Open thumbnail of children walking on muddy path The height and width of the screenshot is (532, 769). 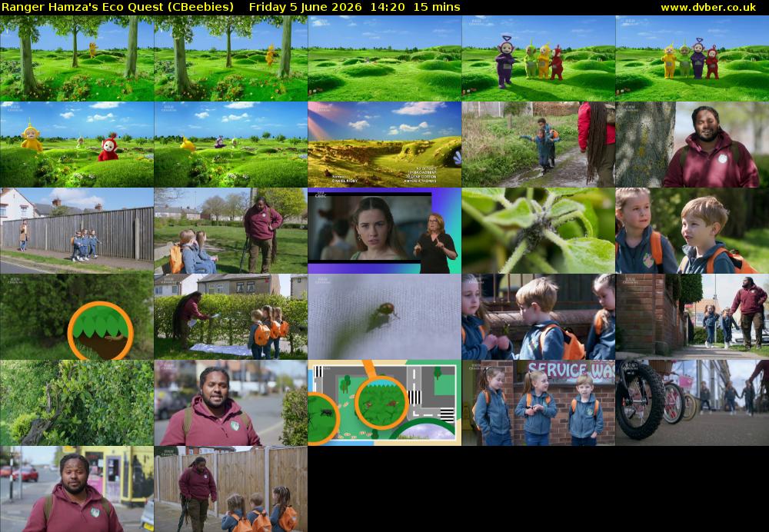[x=538, y=145]
